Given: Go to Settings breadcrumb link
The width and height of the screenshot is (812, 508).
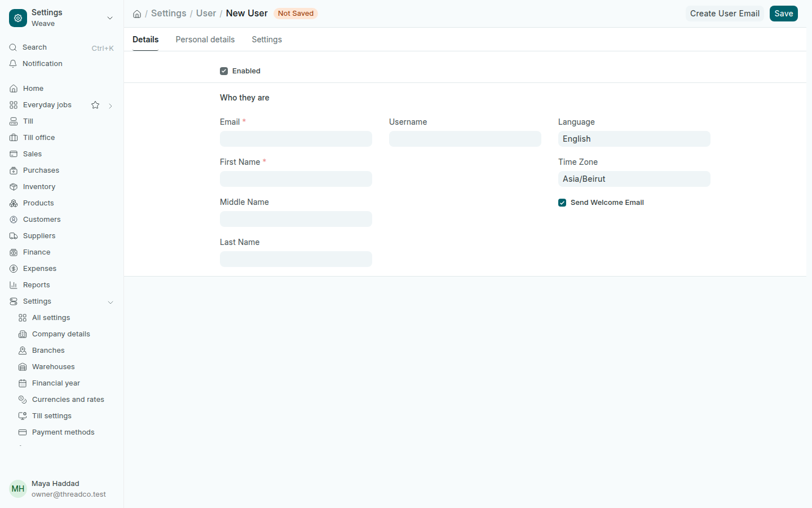Looking at the screenshot, I should 169,13.
